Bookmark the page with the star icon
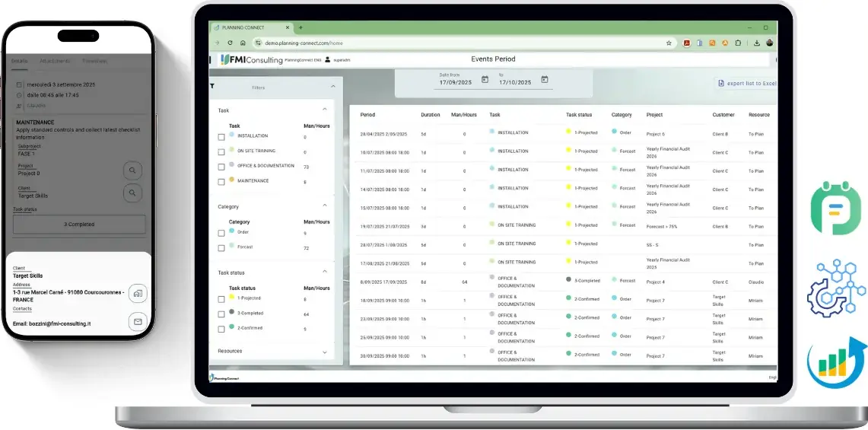This screenshot has width=868, height=430. pyautogui.click(x=669, y=43)
